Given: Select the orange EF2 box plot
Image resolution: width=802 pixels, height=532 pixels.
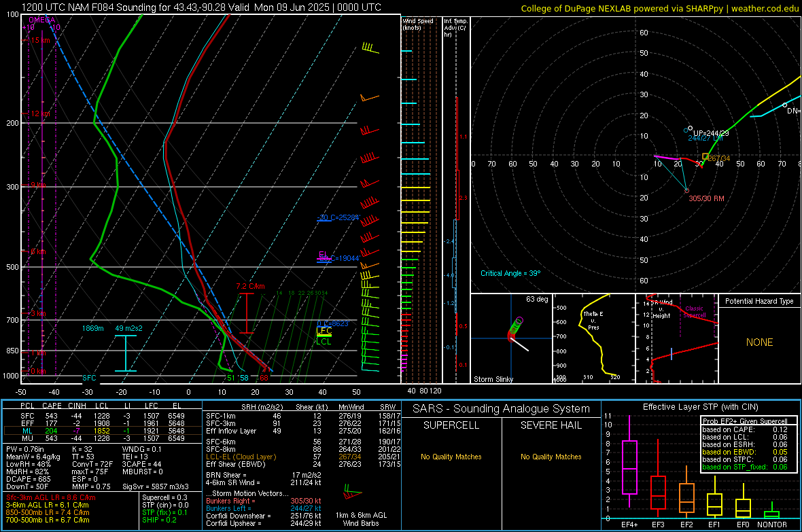Looking at the screenshot, I should (x=686, y=492).
